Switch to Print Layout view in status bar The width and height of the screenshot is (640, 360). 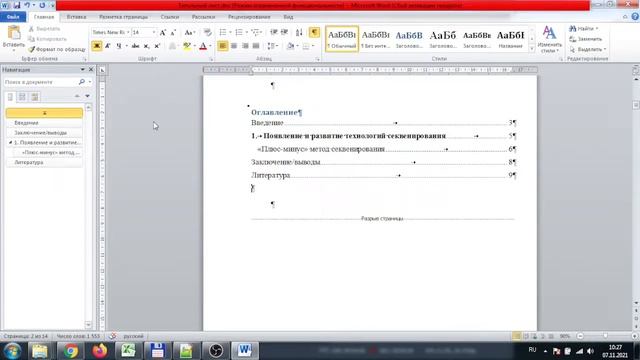[x=516, y=336]
